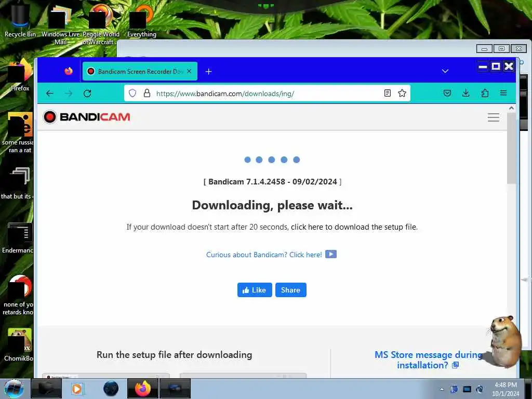Open the tracking protection shield icon
532x399 pixels.
click(x=132, y=94)
